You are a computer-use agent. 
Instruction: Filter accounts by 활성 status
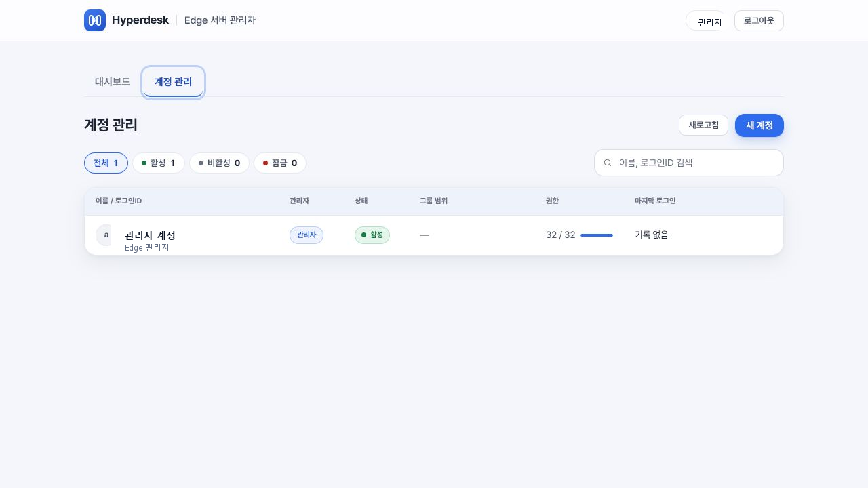pos(159,163)
